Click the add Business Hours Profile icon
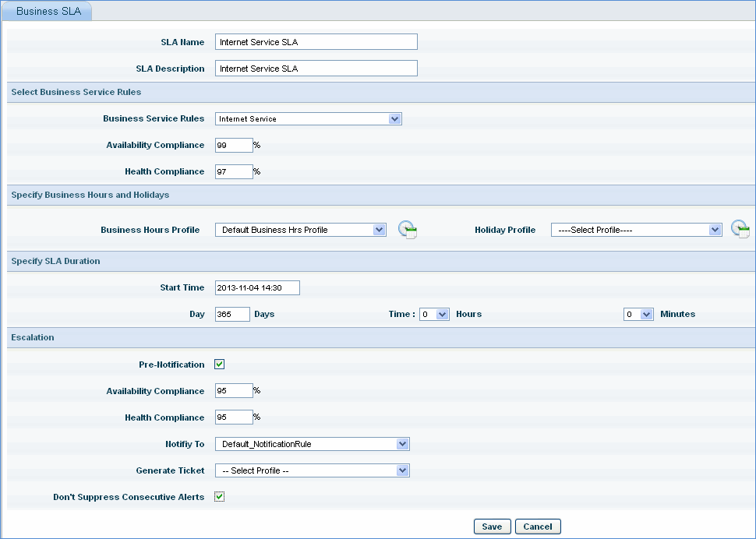The height and width of the screenshot is (539, 756). (408, 230)
